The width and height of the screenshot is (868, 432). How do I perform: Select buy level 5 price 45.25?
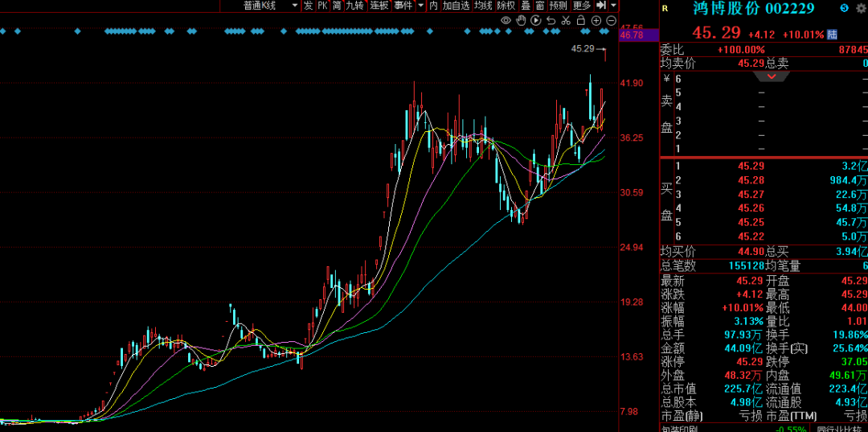(x=751, y=223)
